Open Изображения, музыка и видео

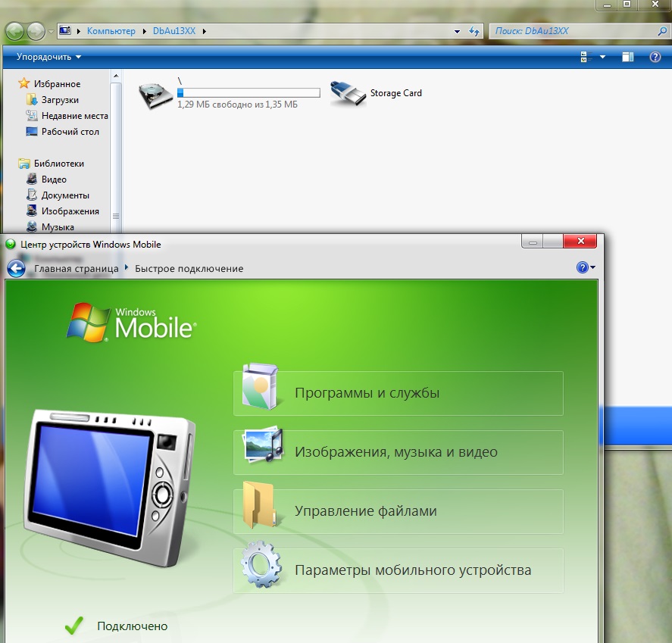399,452
